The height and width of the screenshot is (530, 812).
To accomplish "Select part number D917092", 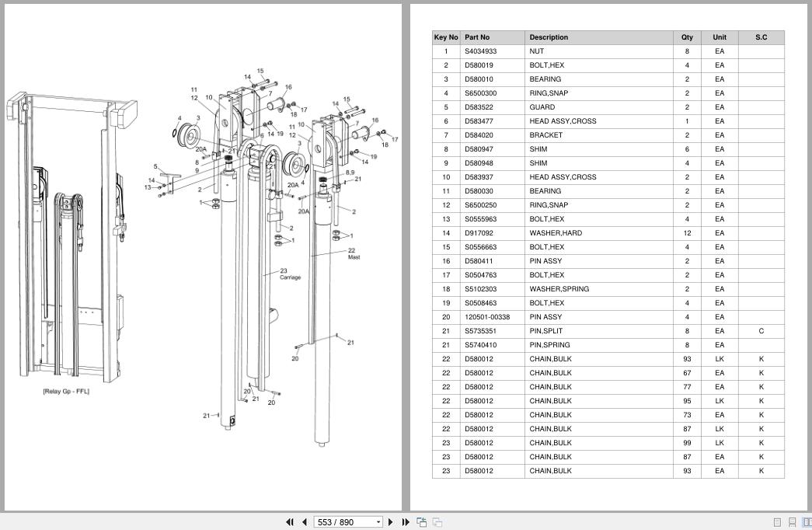I will pyautogui.click(x=479, y=233).
